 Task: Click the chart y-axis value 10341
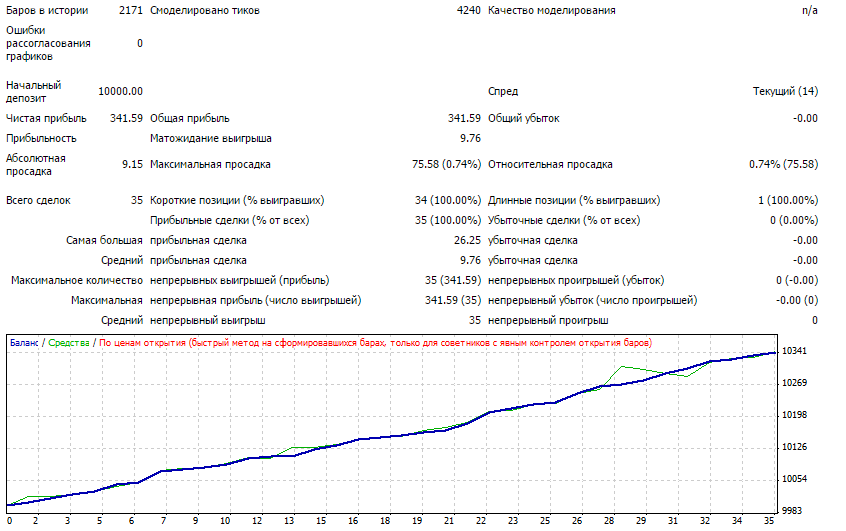click(x=794, y=351)
